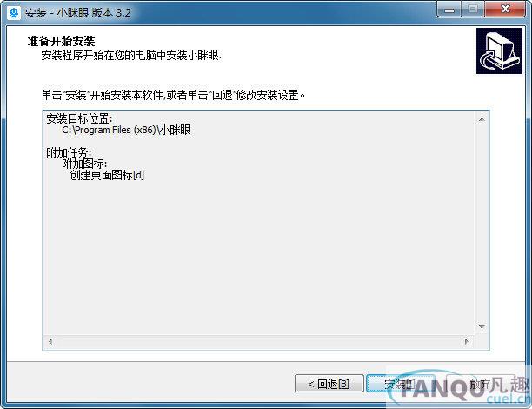
Task: Click the 安装目标位置 line in summary box
Action: coord(79,119)
